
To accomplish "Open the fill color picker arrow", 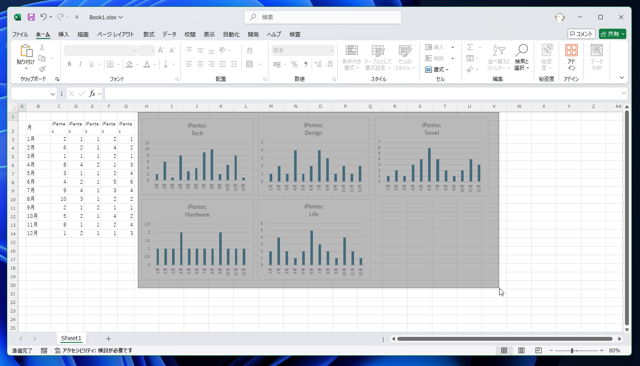I will [x=137, y=64].
